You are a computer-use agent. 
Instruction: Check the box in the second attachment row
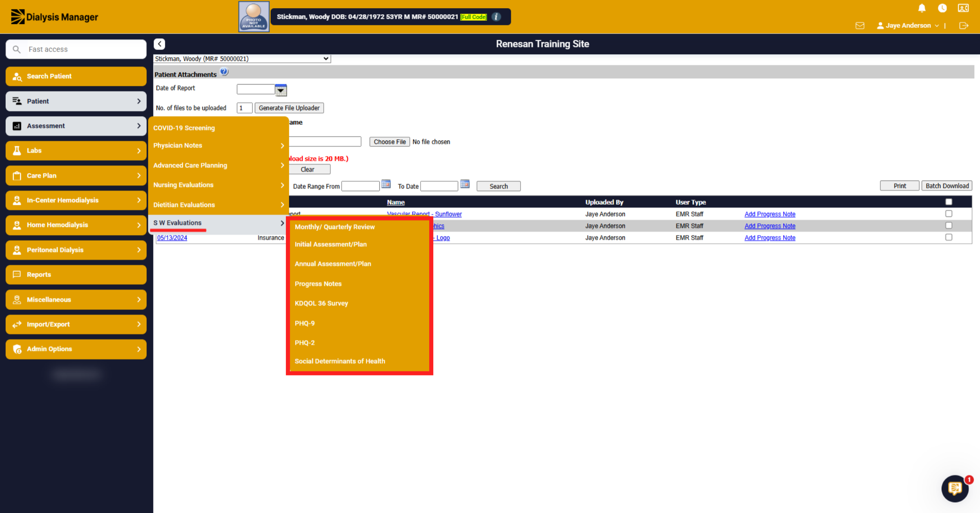(949, 226)
